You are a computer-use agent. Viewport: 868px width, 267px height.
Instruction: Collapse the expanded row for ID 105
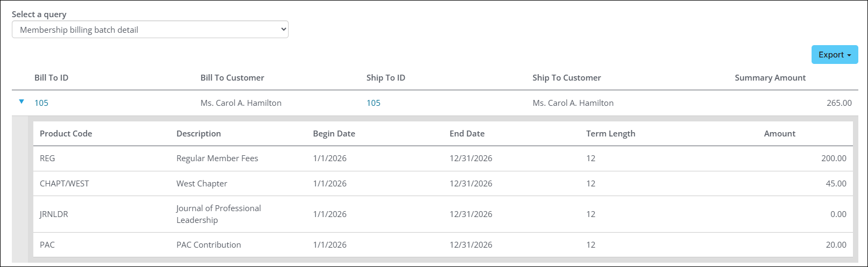21,102
